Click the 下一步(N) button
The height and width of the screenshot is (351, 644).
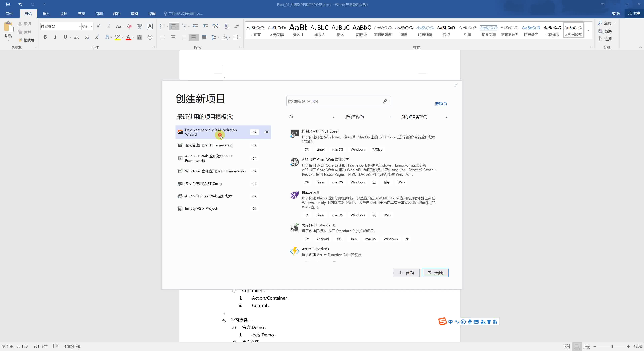tap(435, 273)
